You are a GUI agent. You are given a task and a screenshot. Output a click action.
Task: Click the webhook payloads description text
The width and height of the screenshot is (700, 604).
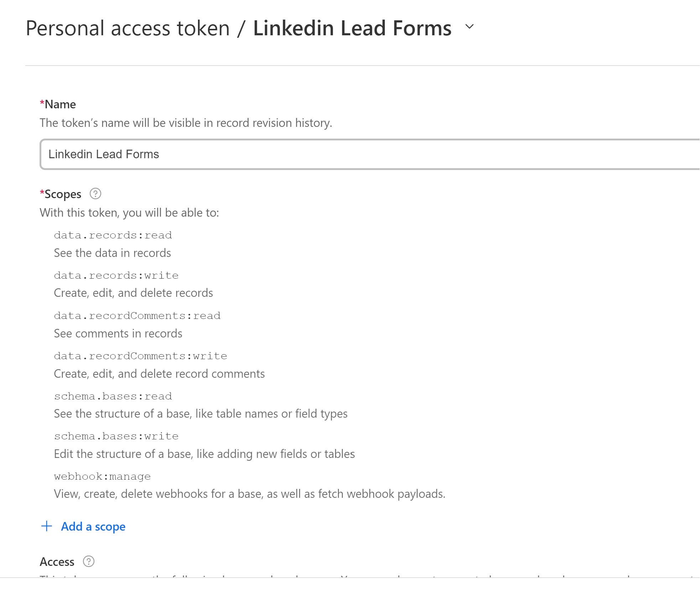pos(250,494)
